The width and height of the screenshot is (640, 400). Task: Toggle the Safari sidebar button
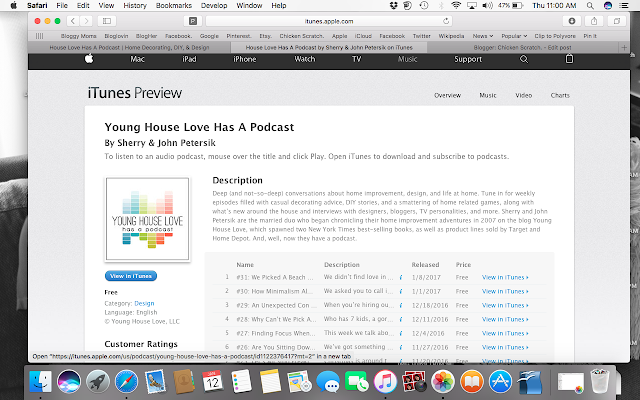pyautogui.click(x=107, y=21)
